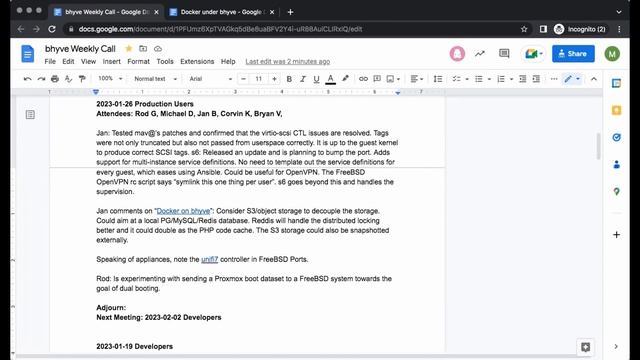Open the File menu
Screen dimensions: 640x360
[50, 62]
